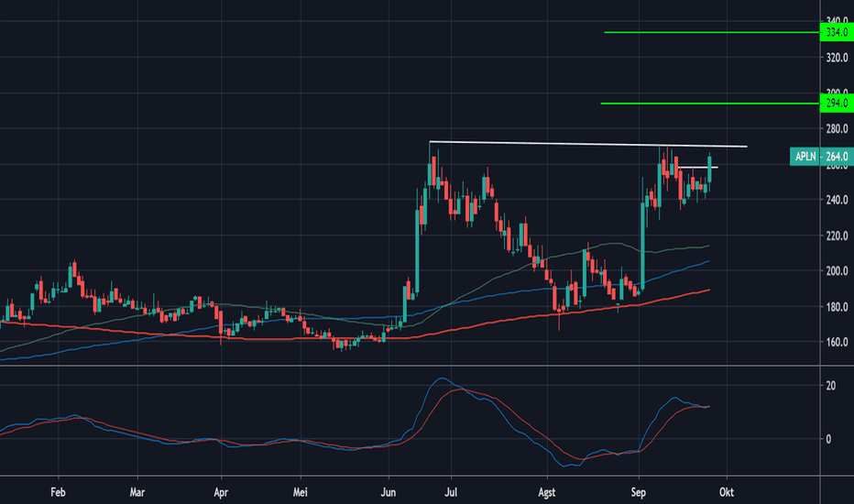Click the tall green breakout candle in June
This screenshot has height=504, width=854.
point(417,251)
